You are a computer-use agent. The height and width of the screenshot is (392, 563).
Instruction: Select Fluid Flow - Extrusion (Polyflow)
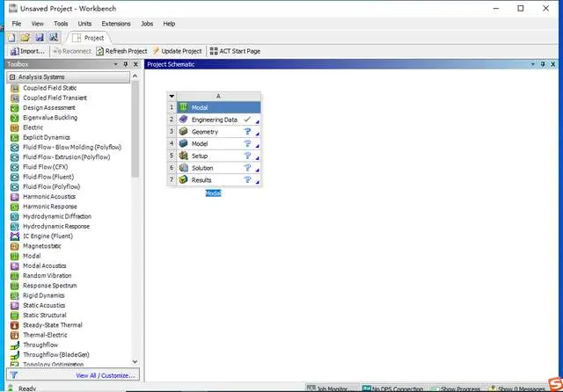(x=67, y=157)
